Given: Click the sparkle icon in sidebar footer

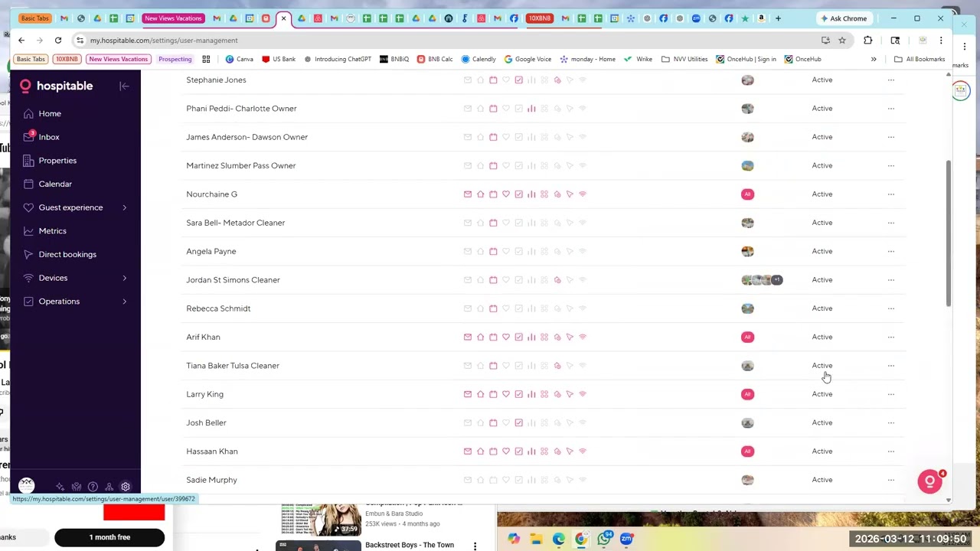Looking at the screenshot, I should pos(60,487).
